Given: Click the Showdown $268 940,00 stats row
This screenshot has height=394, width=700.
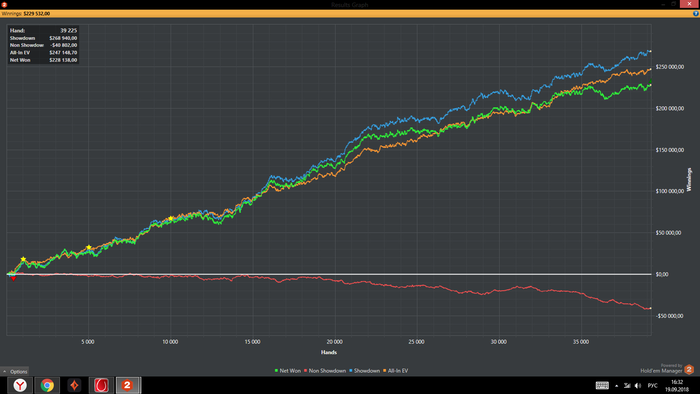Looking at the screenshot, I should [43, 38].
